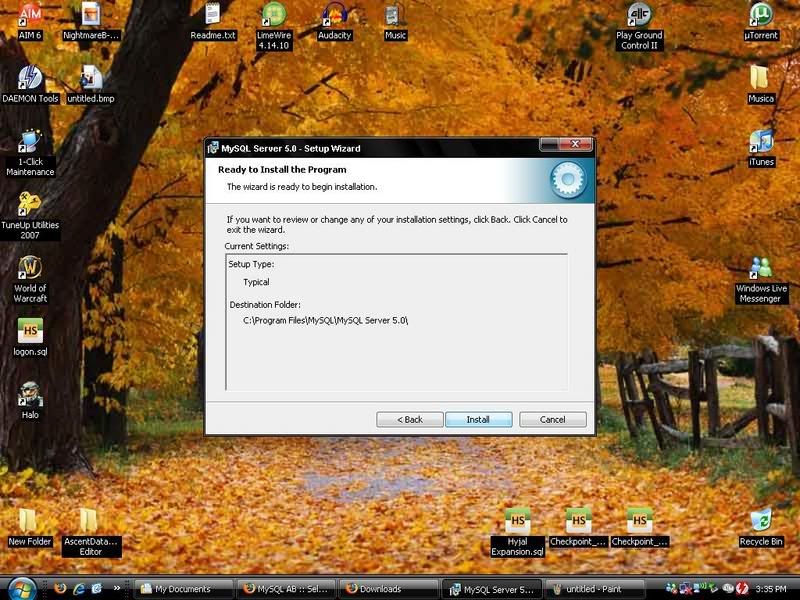800x600 pixels.
Task: Switch to the Downloads taskbar button
Action: pyautogui.click(x=389, y=589)
